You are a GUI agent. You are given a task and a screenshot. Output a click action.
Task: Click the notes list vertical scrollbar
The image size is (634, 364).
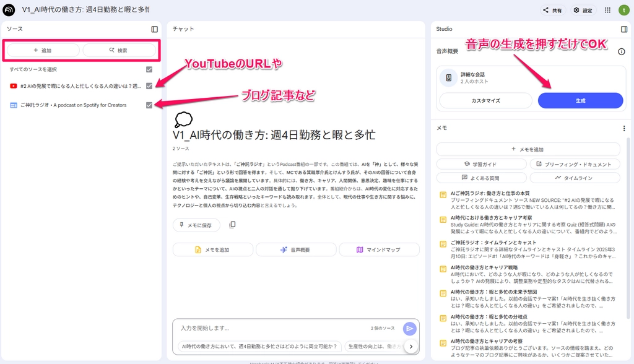[628, 228]
